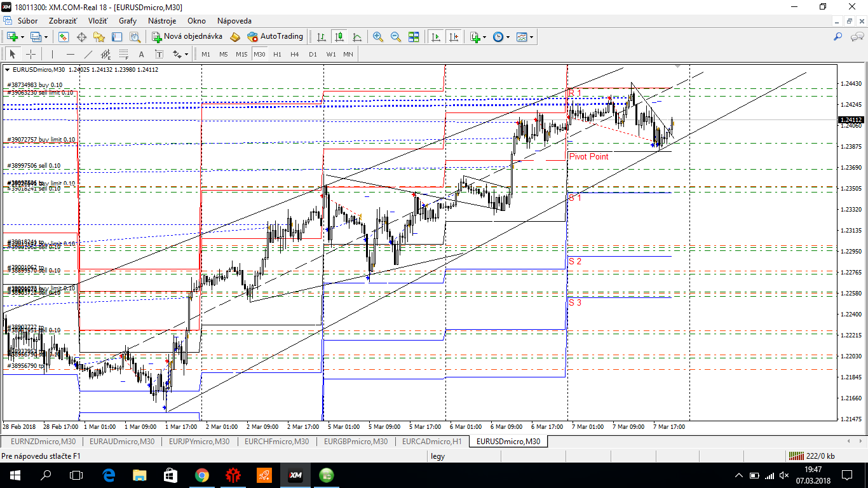Switch to M1 timeframe
Image resolution: width=868 pixels, height=488 pixels.
(206, 54)
